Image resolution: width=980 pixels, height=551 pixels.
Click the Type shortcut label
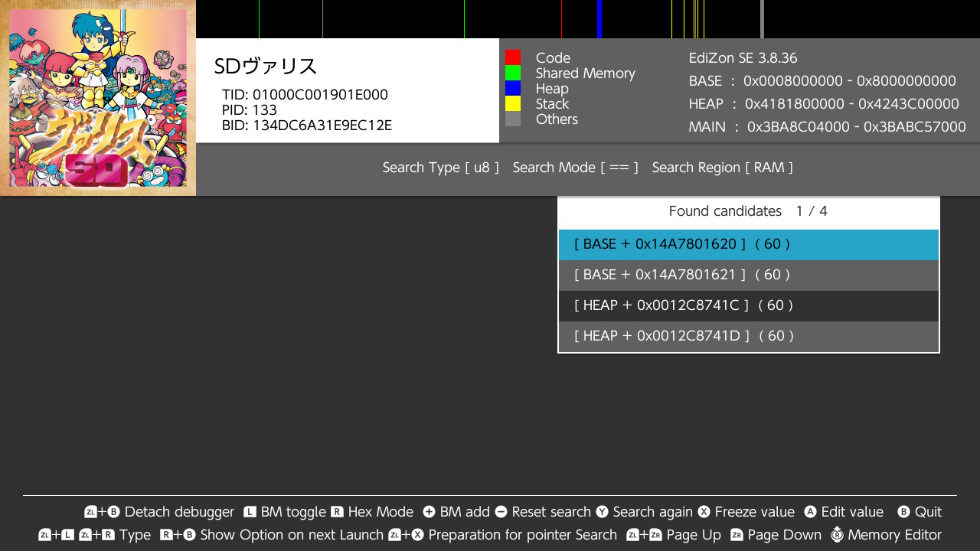pos(135,535)
